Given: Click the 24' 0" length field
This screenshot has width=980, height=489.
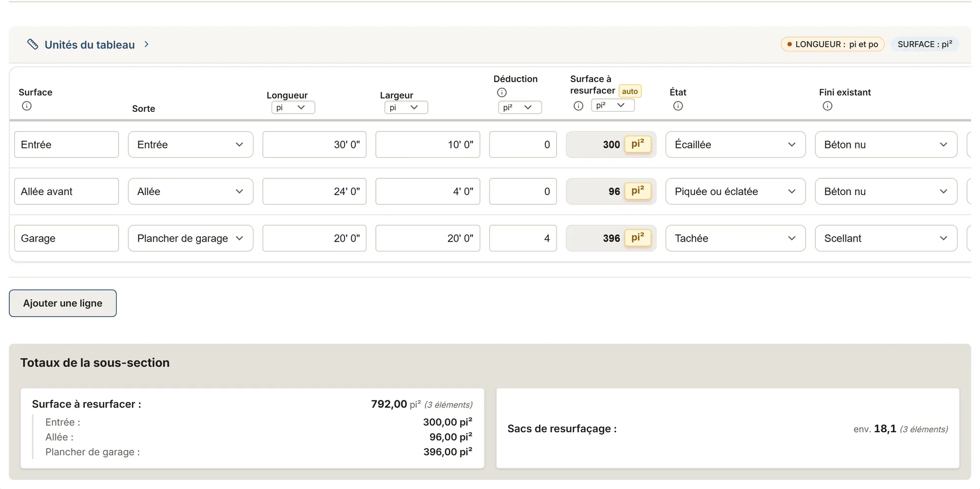Looking at the screenshot, I should pos(315,192).
